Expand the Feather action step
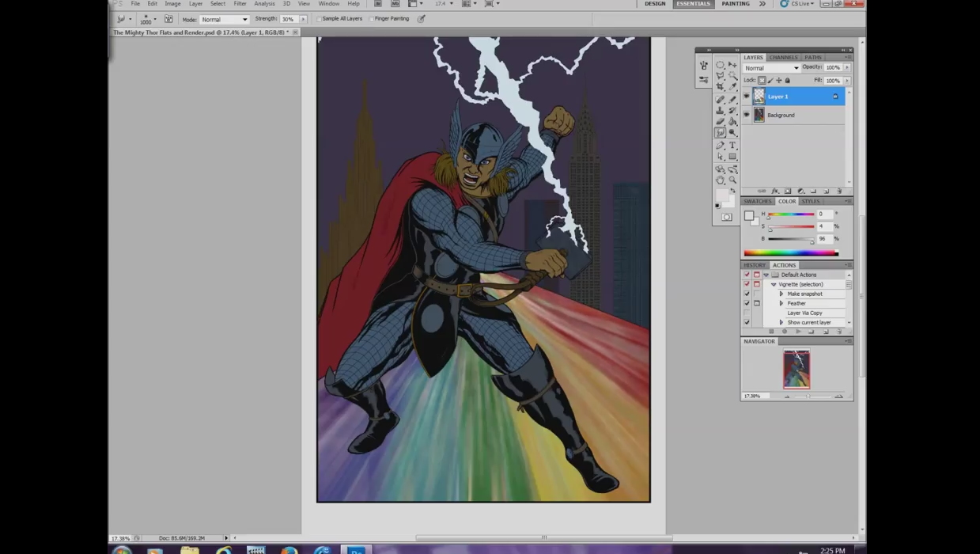The image size is (980, 554). (x=781, y=303)
